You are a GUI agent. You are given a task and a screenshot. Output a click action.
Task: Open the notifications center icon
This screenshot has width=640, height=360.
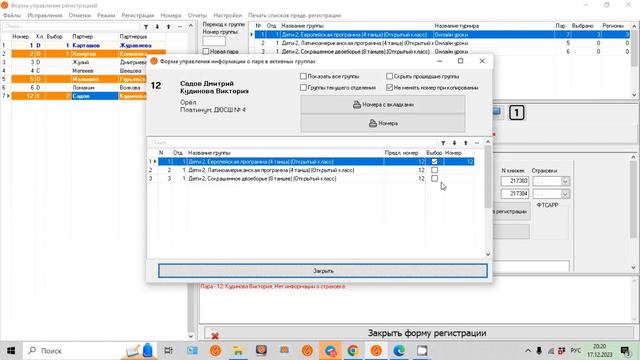click(625, 351)
